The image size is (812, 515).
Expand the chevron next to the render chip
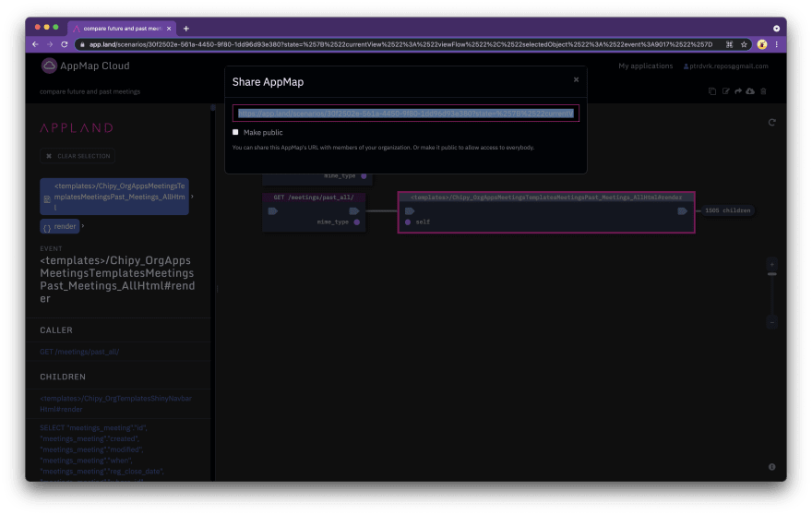pos(83,226)
